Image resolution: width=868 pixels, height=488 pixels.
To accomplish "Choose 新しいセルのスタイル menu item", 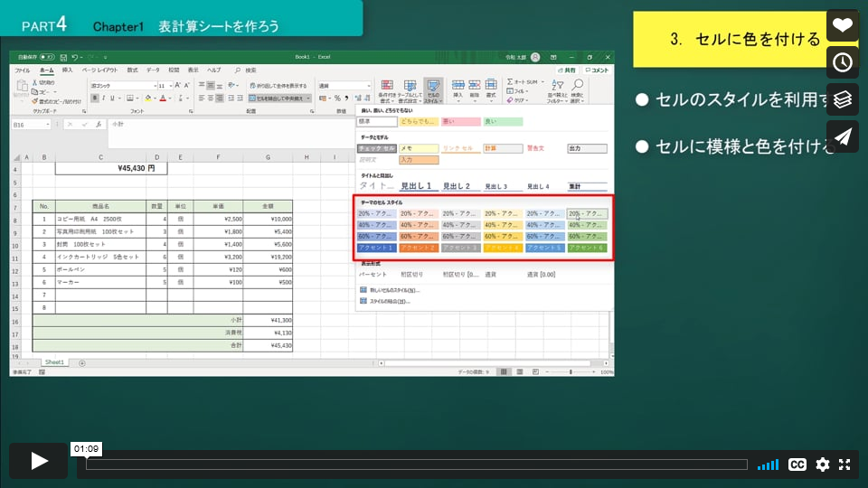I will pos(390,290).
